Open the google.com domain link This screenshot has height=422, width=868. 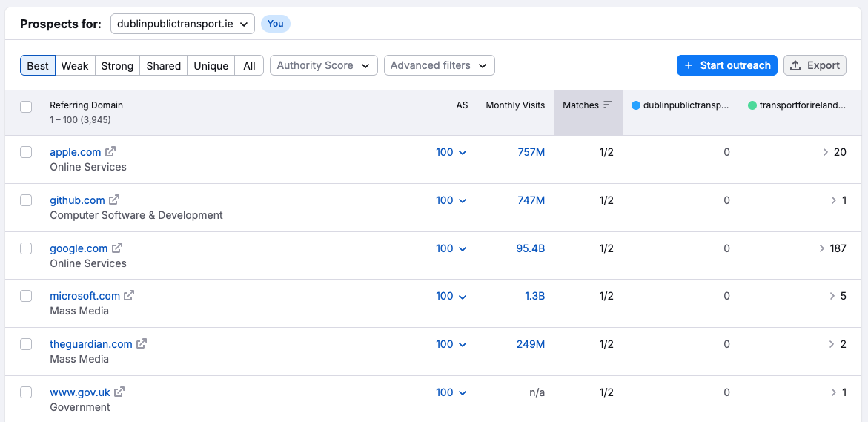pos(79,248)
